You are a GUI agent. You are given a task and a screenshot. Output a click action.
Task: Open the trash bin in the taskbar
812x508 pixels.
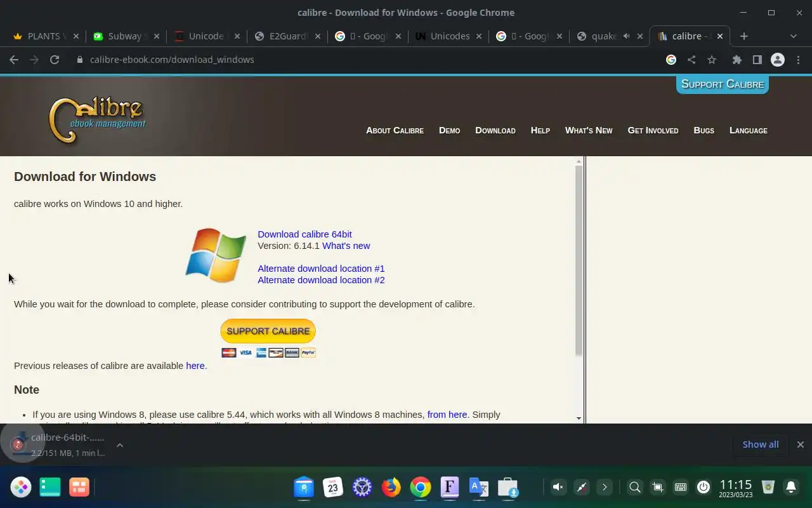pos(768,487)
